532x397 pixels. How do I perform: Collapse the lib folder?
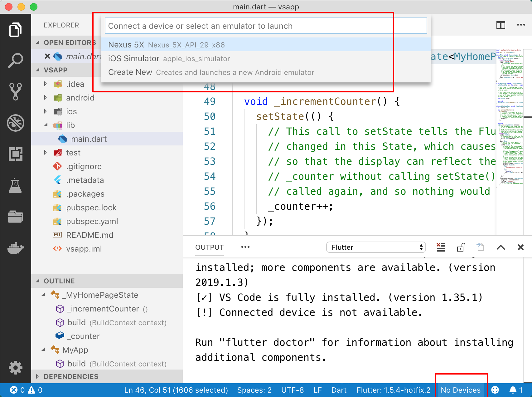click(46, 125)
